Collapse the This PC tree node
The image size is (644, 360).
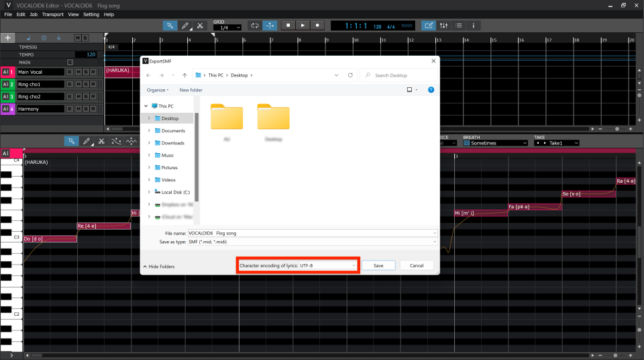coord(146,106)
